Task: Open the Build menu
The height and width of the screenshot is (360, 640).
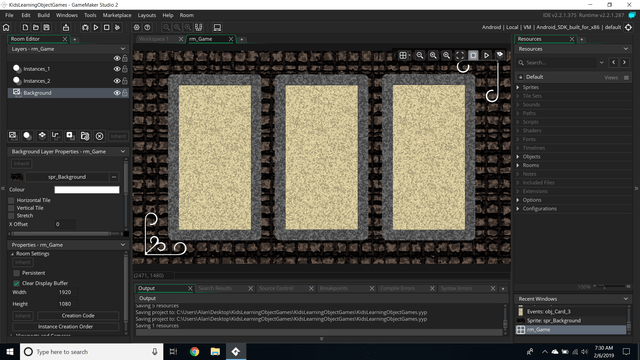Action: click(43, 15)
